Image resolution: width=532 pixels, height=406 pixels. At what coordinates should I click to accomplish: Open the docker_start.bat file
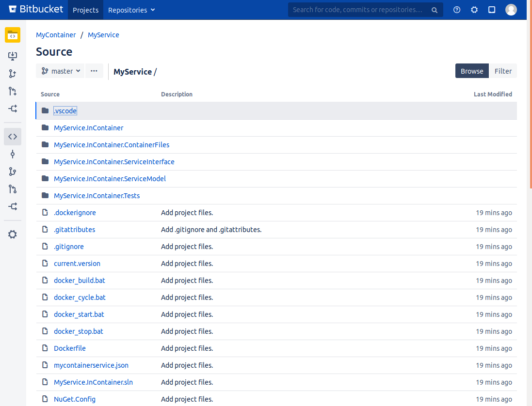79,314
